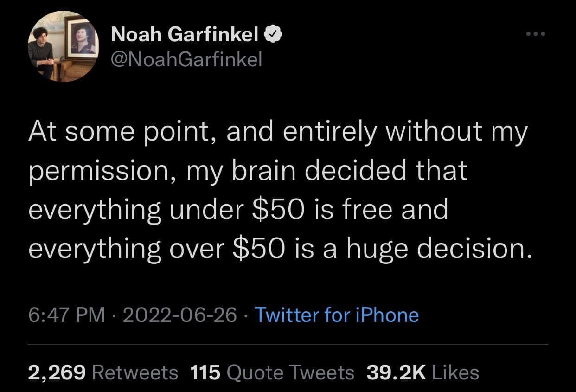576x392 pixels.
Task: Click the display name Noah Garfinkel
Action: (x=185, y=34)
